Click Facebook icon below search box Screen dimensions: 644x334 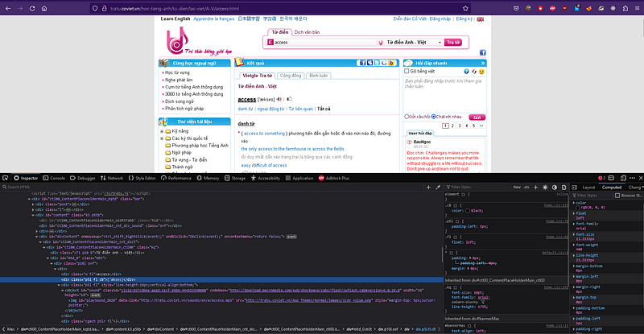pyautogui.click(x=482, y=52)
